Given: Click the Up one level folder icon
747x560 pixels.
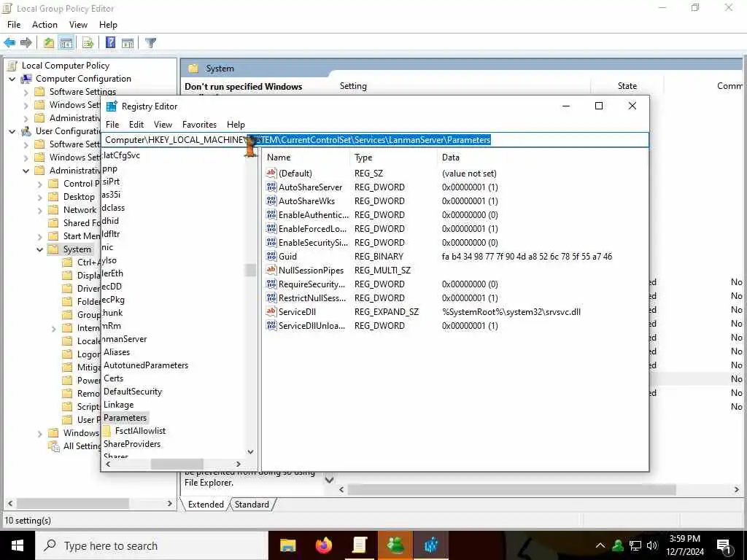Looking at the screenshot, I should coord(49,43).
